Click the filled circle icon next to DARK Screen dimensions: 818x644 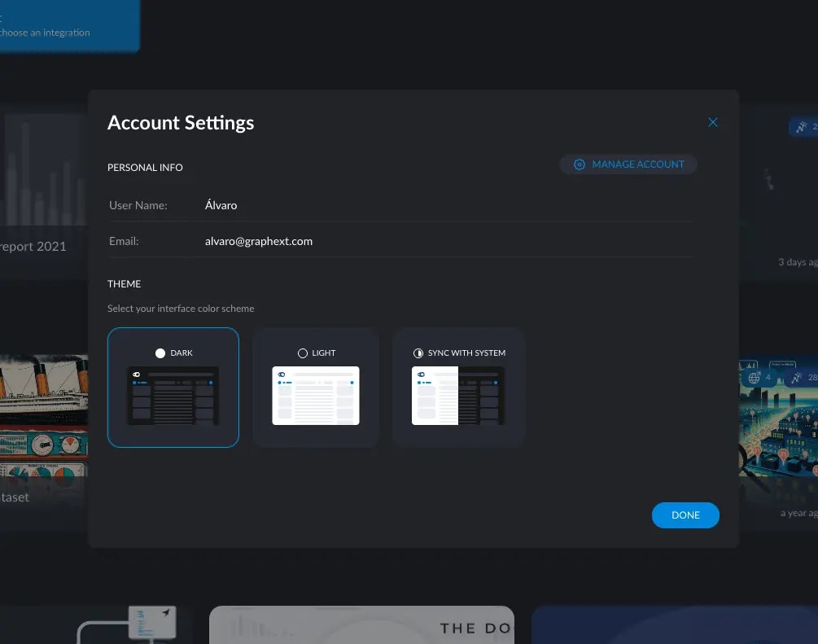(160, 353)
